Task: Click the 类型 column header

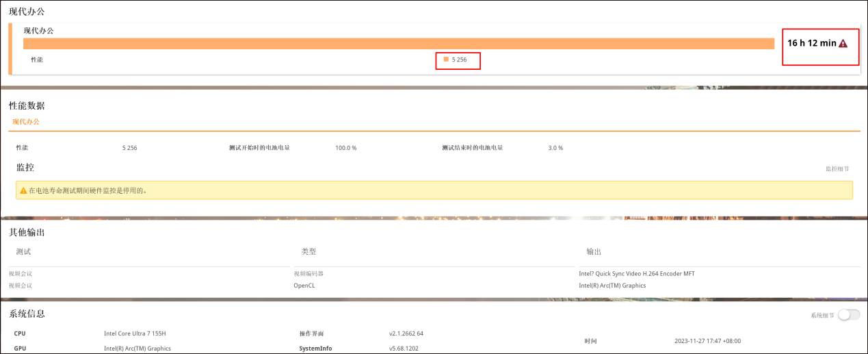Action: tap(308, 252)
